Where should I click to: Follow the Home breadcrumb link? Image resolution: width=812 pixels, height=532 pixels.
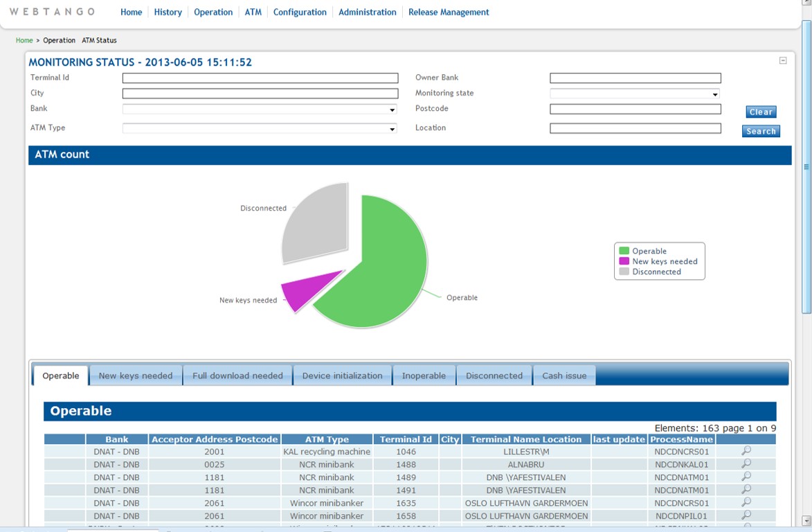24,41
